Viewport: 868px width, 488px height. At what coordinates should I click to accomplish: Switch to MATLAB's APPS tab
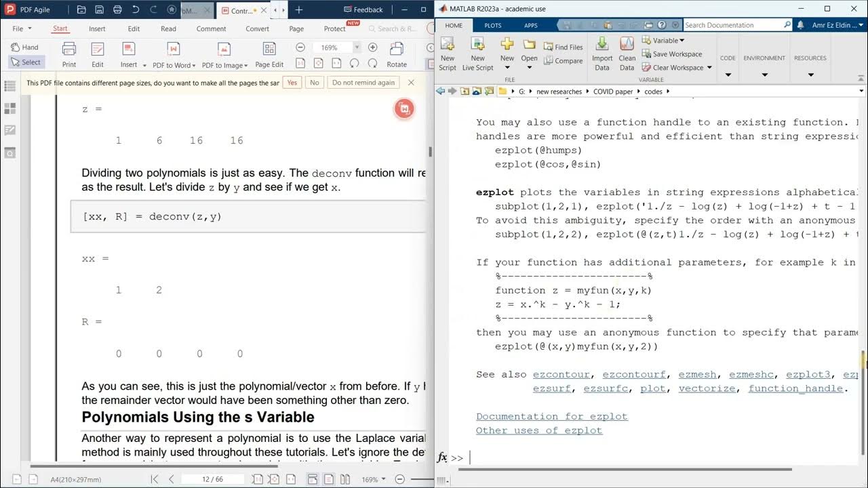(x=531, y=25)
